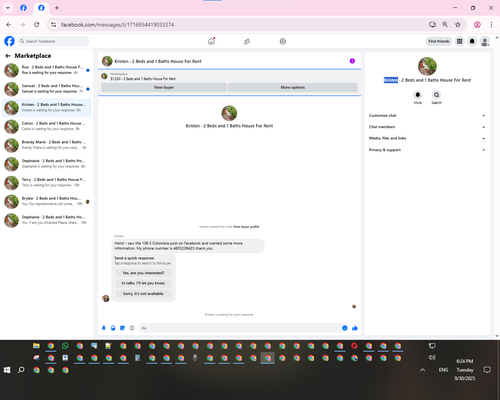The height and width of the screenshot is (400, 500).
Task: Expand the Privacy & support section
Action: [427, 150]
